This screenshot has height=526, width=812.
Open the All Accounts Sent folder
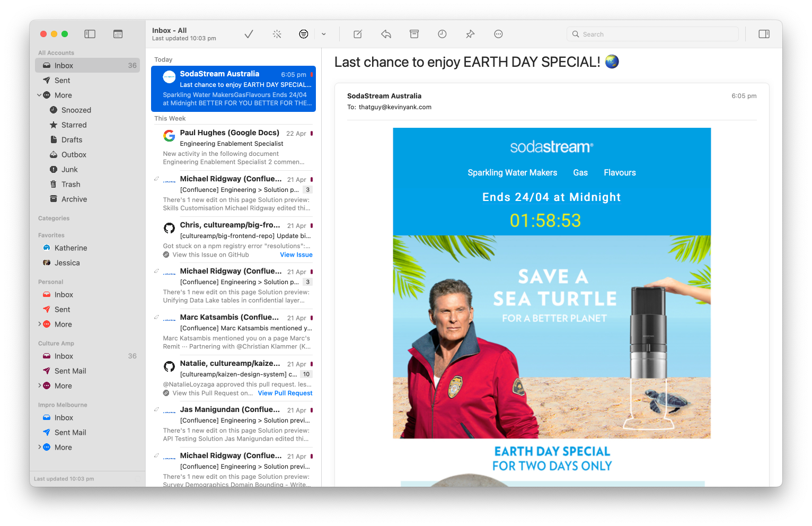click(x=87, y=81)
